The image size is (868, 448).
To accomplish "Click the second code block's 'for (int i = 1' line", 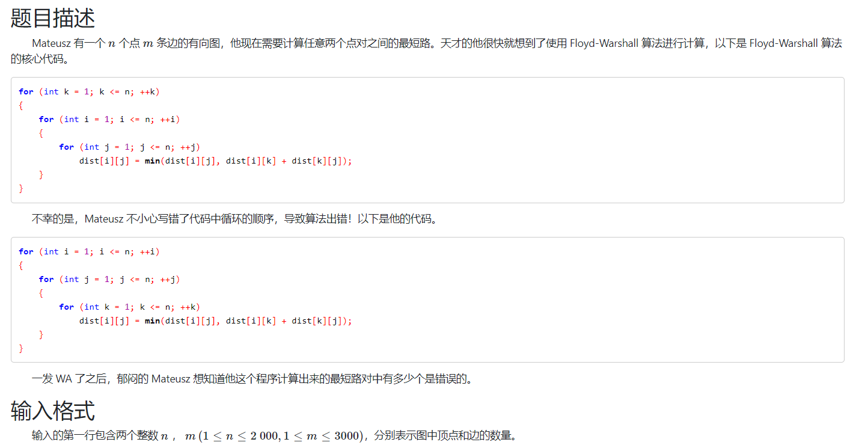I will 89,251.
